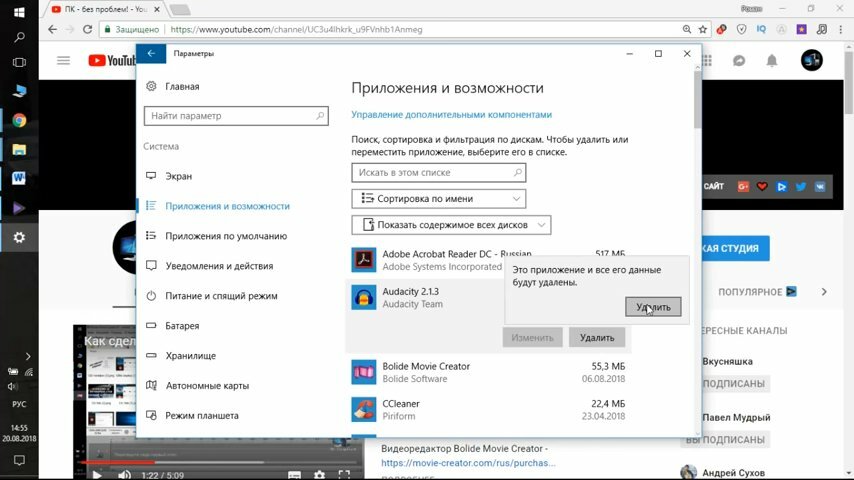
Task: Open Управление дополнительными компонентами link
Action: [x=452, y=114]
